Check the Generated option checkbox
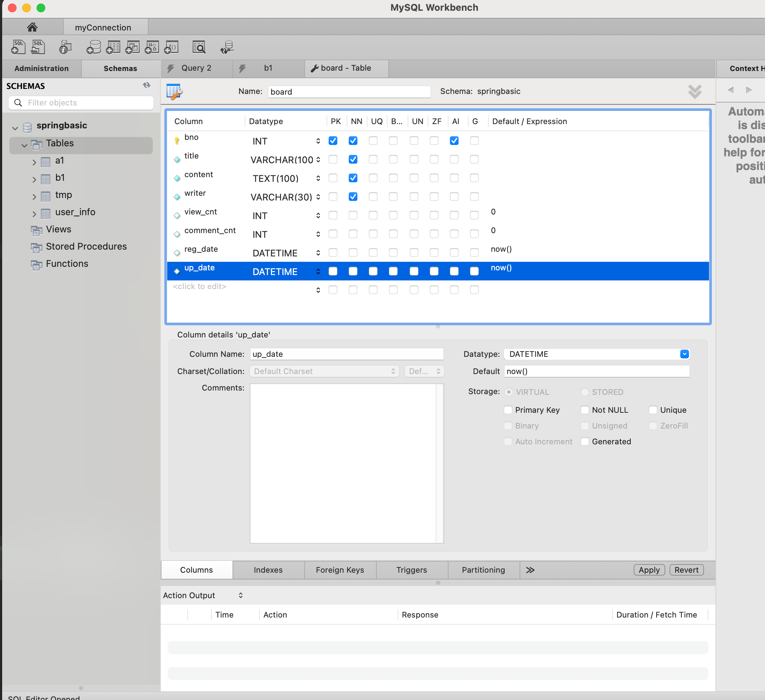The image size is (765, 700). click(x=585, y=441)
